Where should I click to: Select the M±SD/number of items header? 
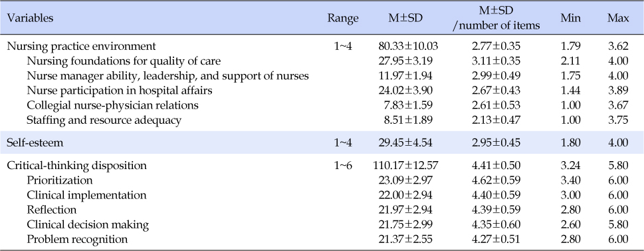pyautogui.click(x=496, y=19)
